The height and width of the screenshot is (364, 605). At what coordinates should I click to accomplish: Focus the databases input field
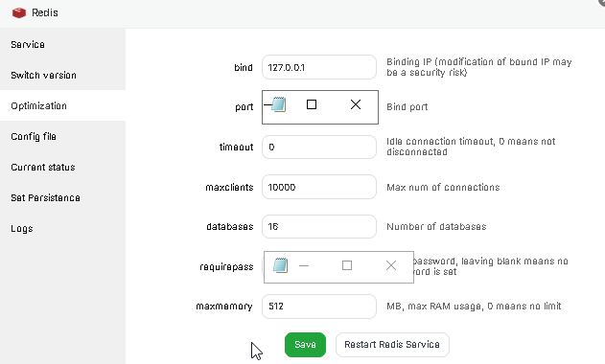coord(319,226)
